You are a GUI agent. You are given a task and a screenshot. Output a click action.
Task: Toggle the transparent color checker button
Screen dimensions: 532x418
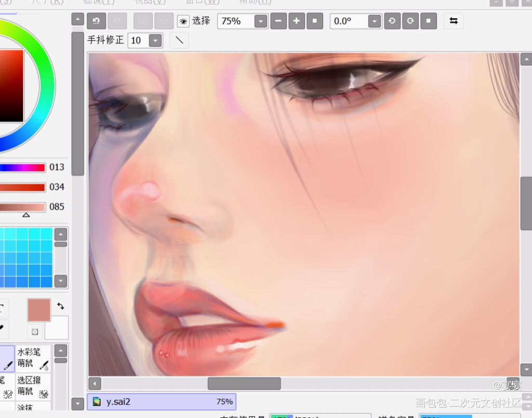click(35, 331)
